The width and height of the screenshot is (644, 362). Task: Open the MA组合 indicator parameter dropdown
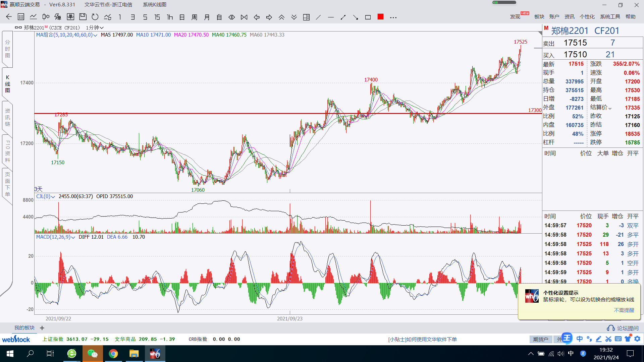click(x=95, y=35)
